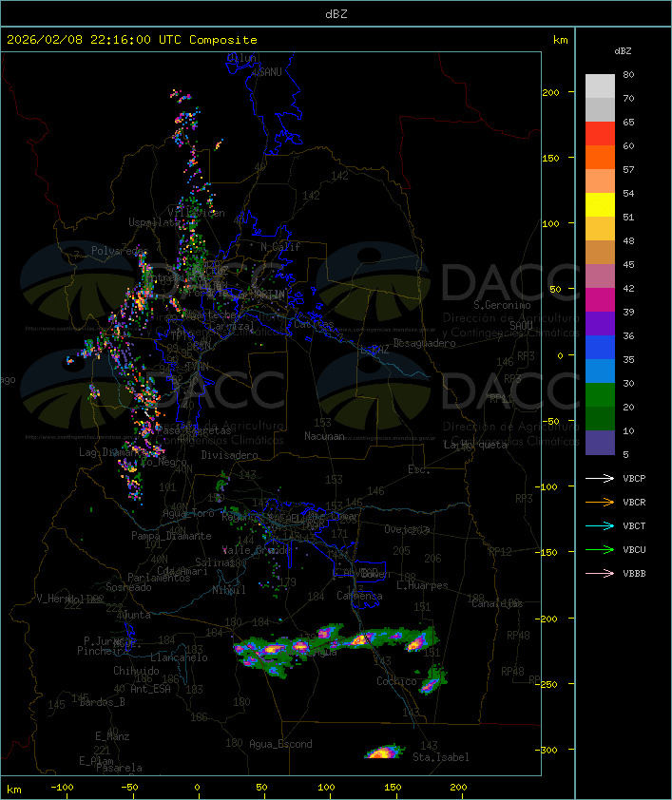Click the VBCP legend label
This screenshot has width=672, height=800.
point(634,479)
